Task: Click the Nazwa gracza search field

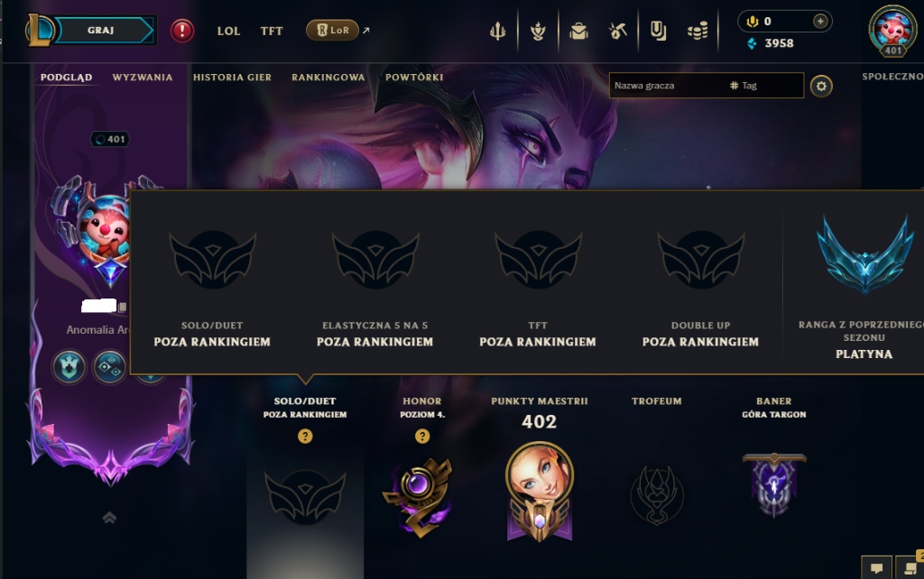Action: click(706, 86)
